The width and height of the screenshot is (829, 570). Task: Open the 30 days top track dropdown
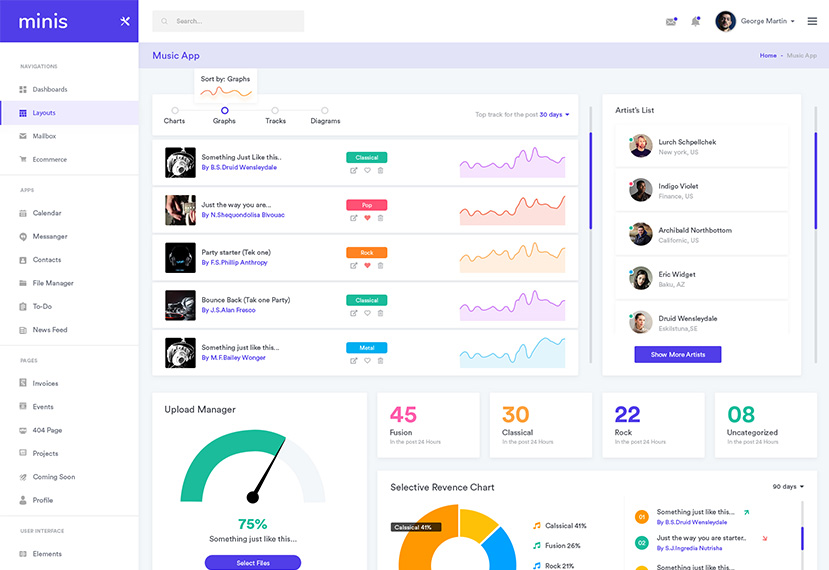click(x=554, y=115)
